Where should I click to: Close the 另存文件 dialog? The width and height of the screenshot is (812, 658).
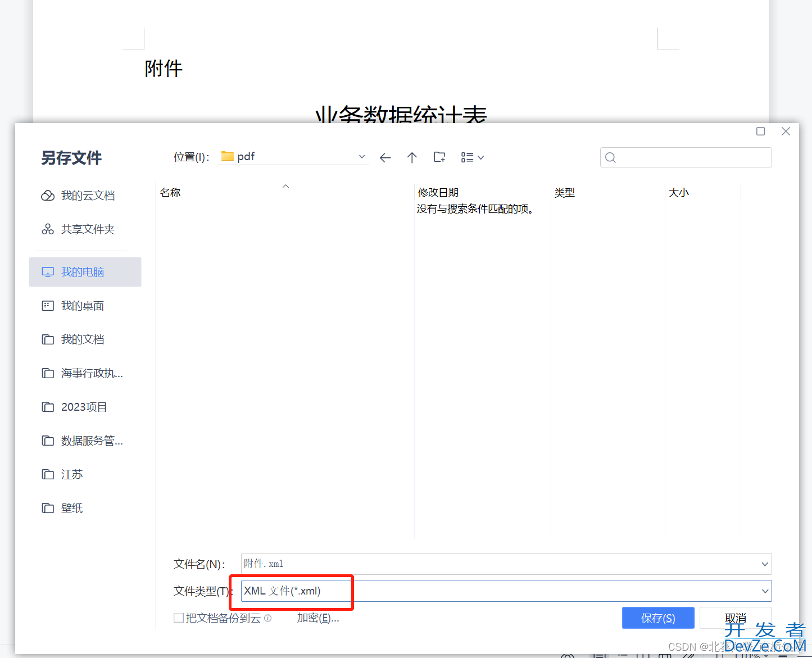(x=786, y=131)
